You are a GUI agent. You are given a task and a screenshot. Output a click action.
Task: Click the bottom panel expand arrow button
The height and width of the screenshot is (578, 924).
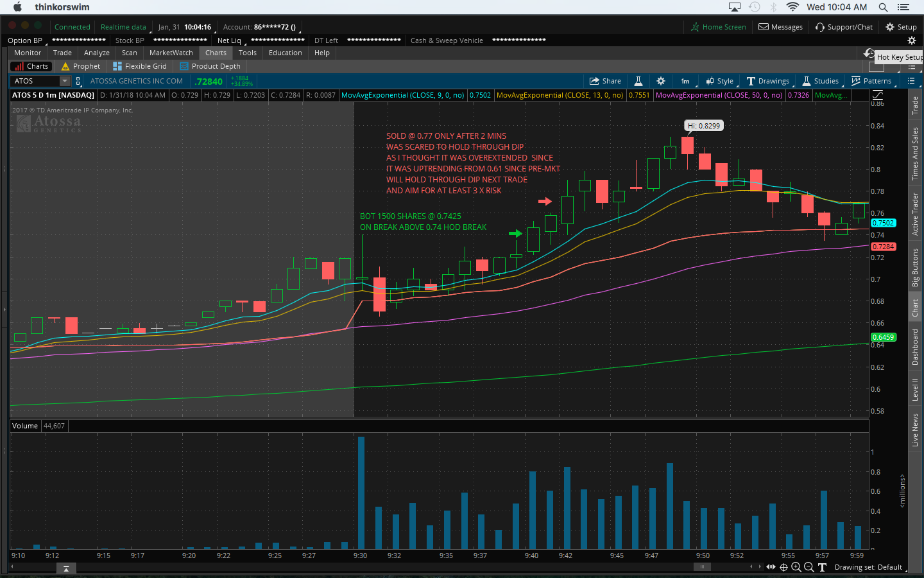coord(65,568)
